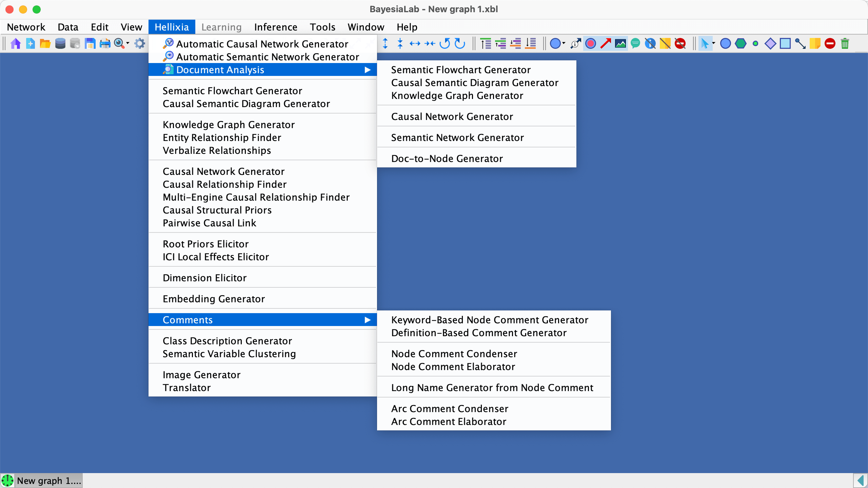Select the green hexagon node tool
The width and height of the screenshot is (868, 488).
pyautogui.click(x=741, y=43)
